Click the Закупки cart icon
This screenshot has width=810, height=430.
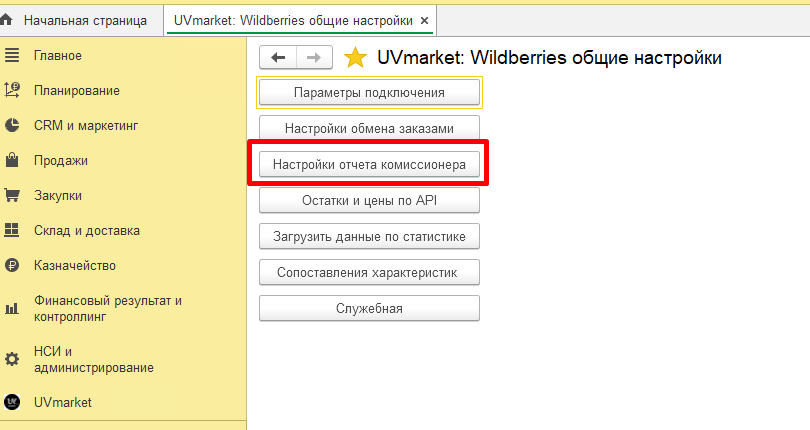point(12,195)
